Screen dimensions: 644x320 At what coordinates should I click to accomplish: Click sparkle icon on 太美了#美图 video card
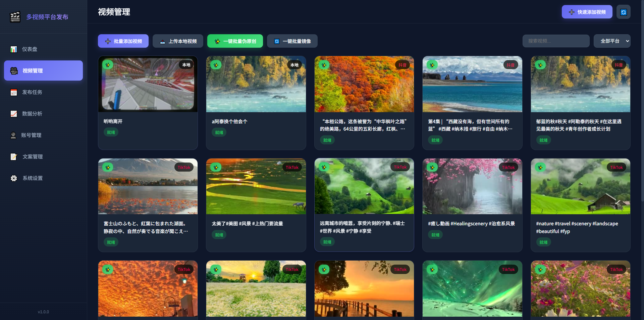216,167
